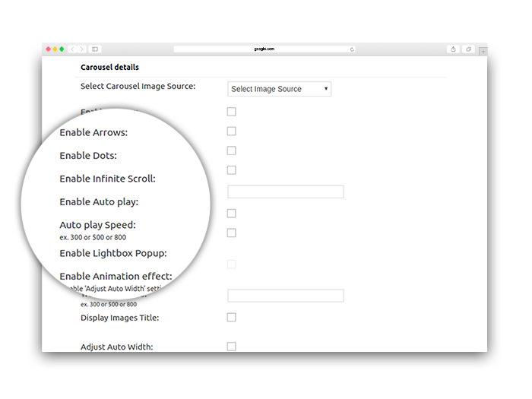Maximize the window with the green button
This screenshot has width=532, height=399.
click(62, 49)
